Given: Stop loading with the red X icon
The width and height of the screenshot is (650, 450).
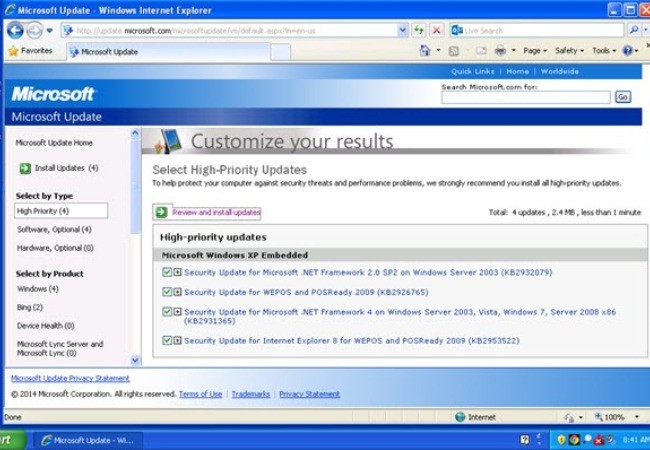Looking at the screenshot, I should pyautogui.click(x=436, y=30).
